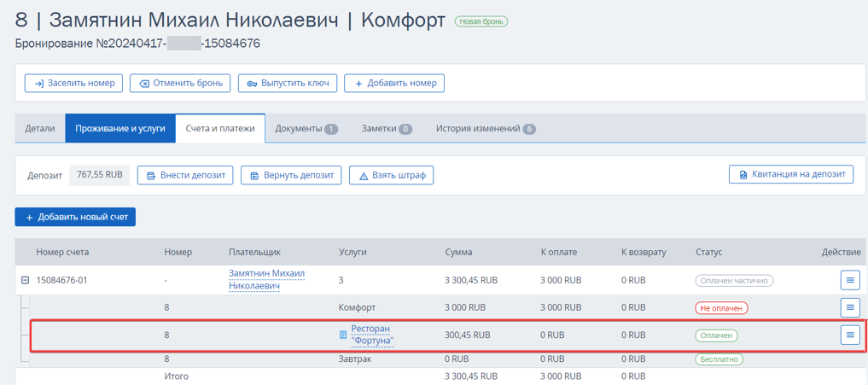This screenshot has height=385, width=868.
Task: Select the Счета и платежи tab
Action: (220, 129)
